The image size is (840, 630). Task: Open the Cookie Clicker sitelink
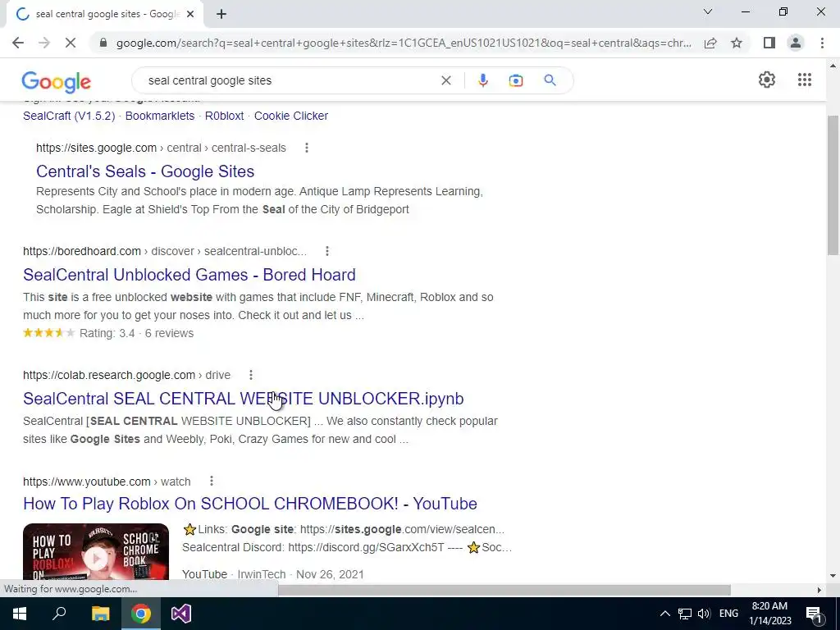click(x=291, y=116)
